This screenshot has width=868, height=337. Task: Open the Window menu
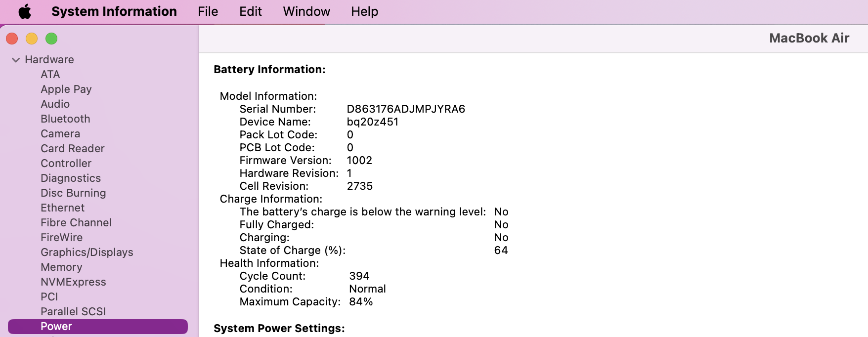pyautogui.click(x=306, y=11)
